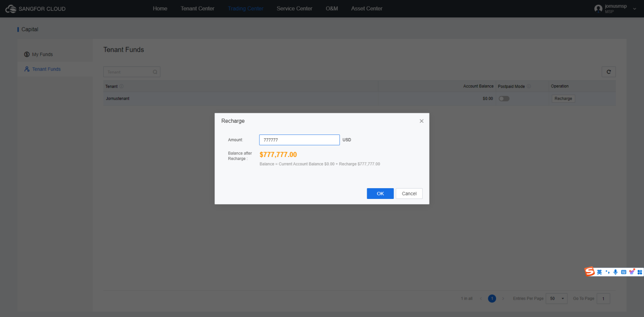Click the IME microphone icon
This screenshot has height=317, width=644.
pyautogui.click(x=615, y=272)
